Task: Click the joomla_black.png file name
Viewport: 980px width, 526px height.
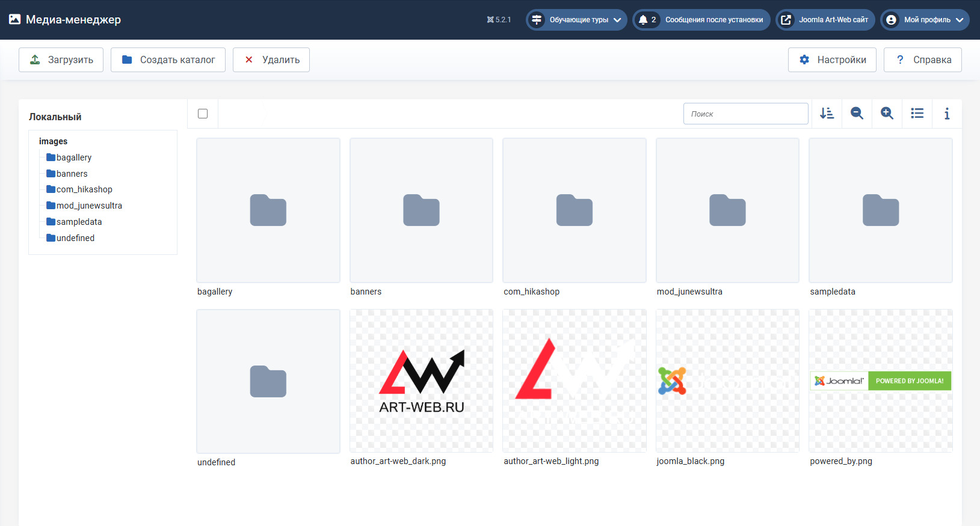Action: coord(691,461)
